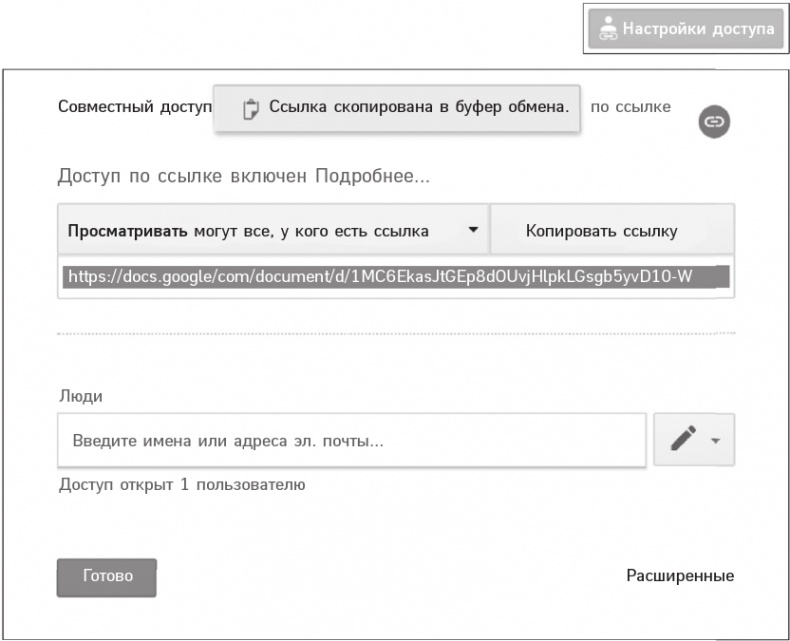Click the Доступ по ссылке включен text

coord(184,177)
